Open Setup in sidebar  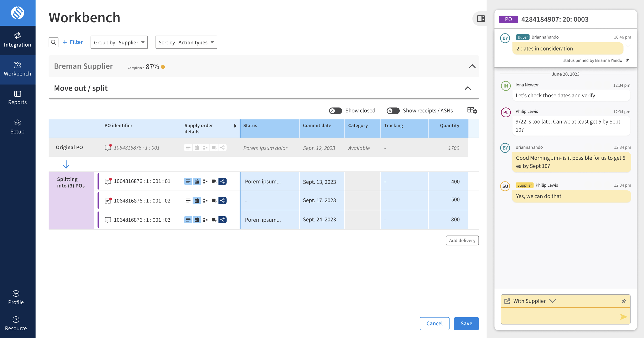[x=18, y=127]
